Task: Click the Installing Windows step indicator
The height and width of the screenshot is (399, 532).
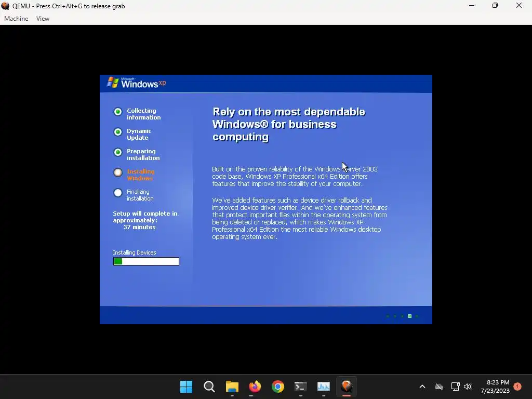Action: [118, 172]
